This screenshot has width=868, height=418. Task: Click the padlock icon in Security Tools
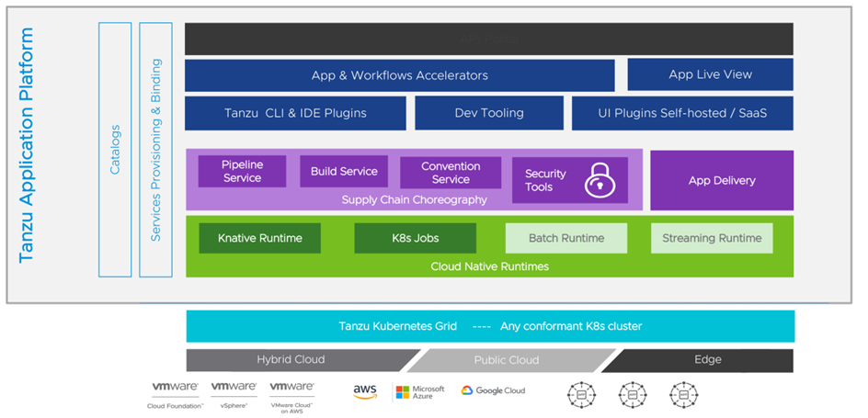[600, 180]
